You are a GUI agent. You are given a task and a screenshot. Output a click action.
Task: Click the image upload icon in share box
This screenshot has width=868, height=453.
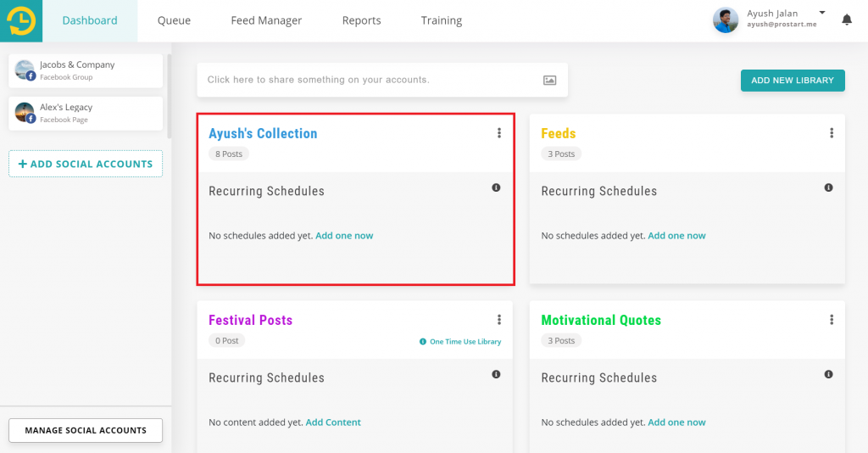[x=549, y=81]
